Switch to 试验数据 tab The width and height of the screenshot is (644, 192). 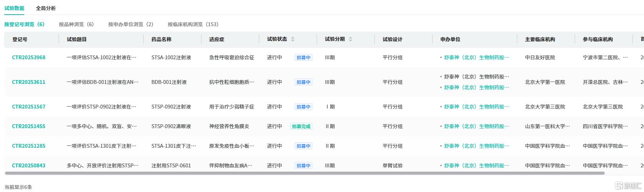(14, 8)
